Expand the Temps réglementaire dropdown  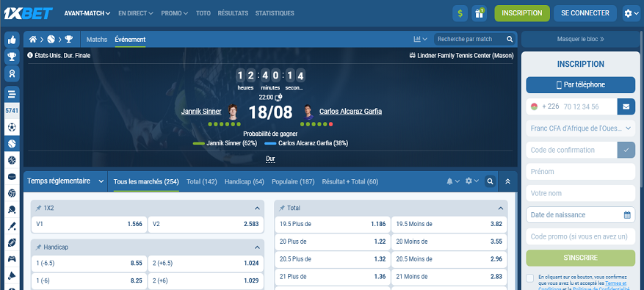(x=65, y=181)
